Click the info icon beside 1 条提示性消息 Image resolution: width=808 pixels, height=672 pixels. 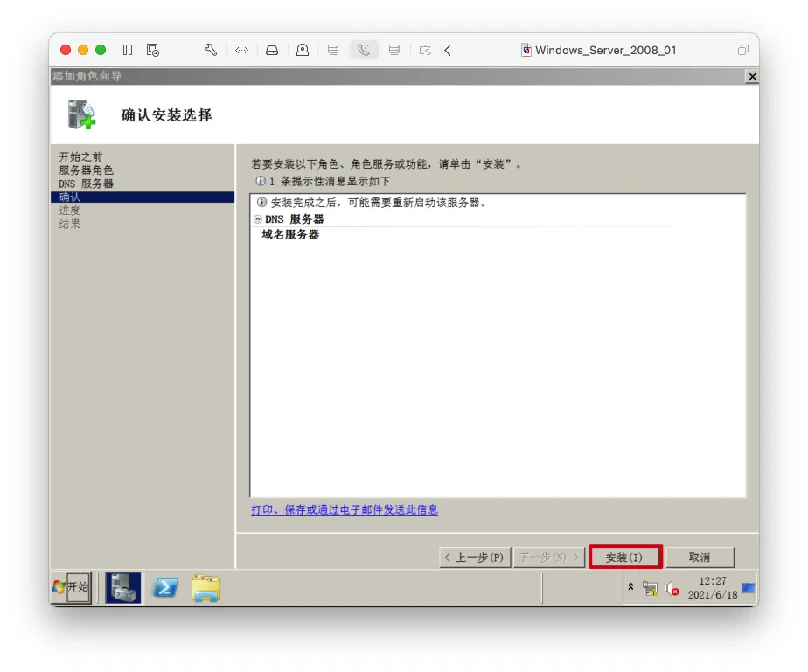click(261, 181)
